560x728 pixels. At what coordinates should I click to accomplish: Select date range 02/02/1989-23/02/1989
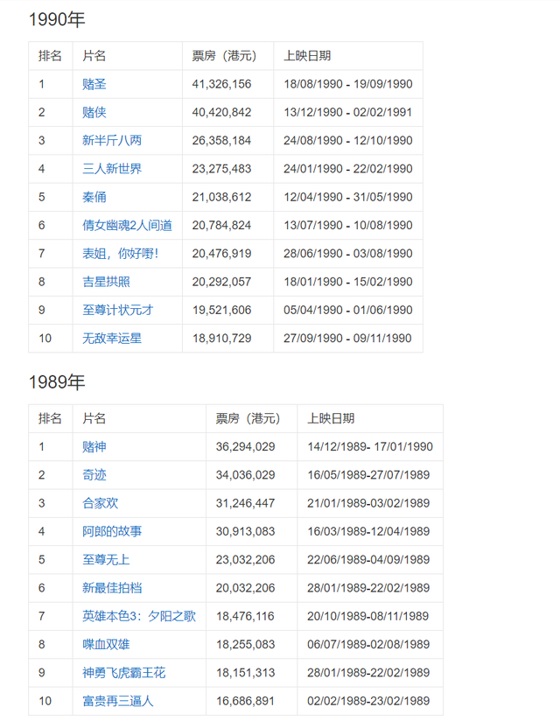coord(368,701)
